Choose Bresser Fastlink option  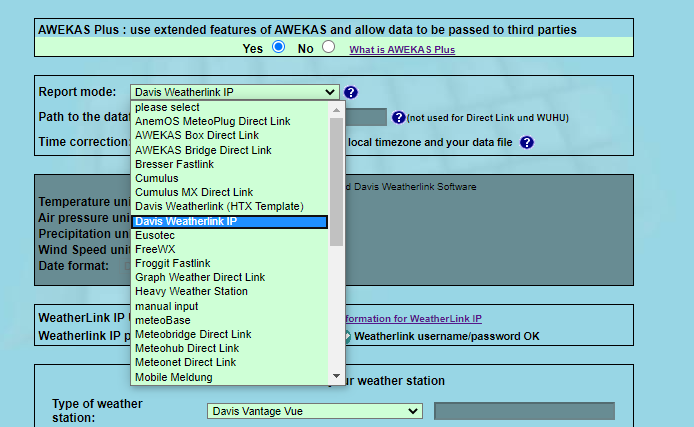pos(230,164)
